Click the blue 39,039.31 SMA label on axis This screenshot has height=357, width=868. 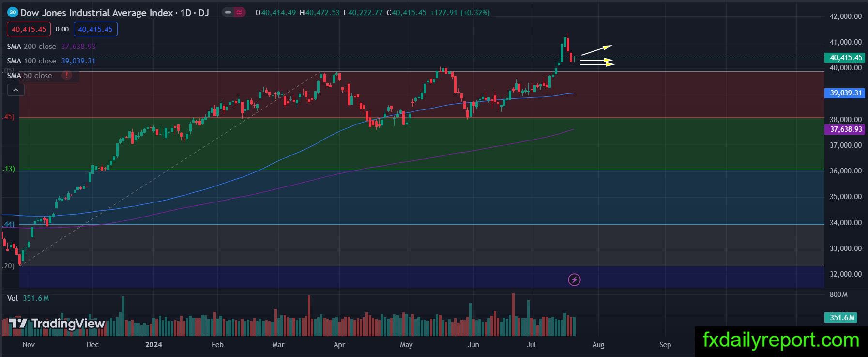pos(846,93)
